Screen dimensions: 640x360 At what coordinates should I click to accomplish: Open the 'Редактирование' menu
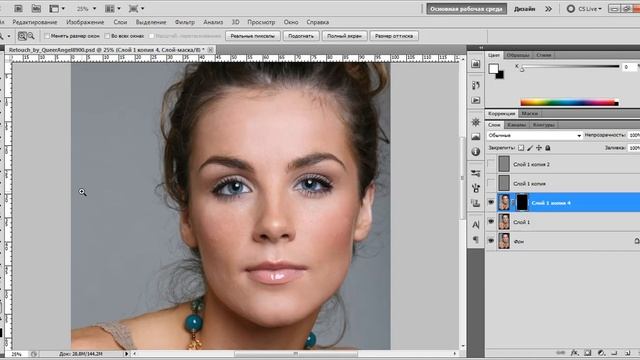35,22
